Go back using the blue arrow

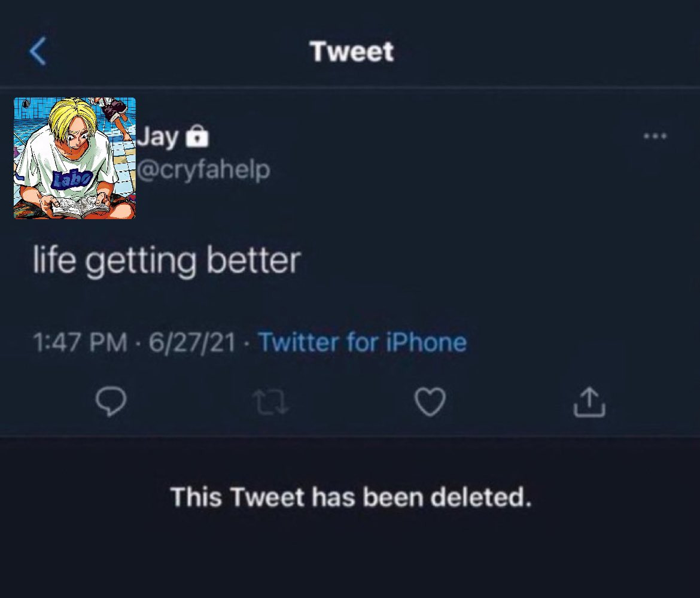click(x=38, y=51)
